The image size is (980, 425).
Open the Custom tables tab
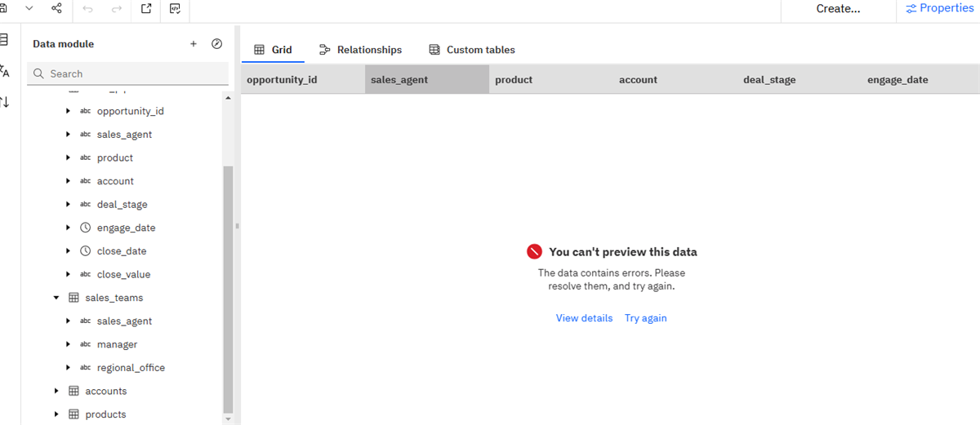(x=471, y=50)
